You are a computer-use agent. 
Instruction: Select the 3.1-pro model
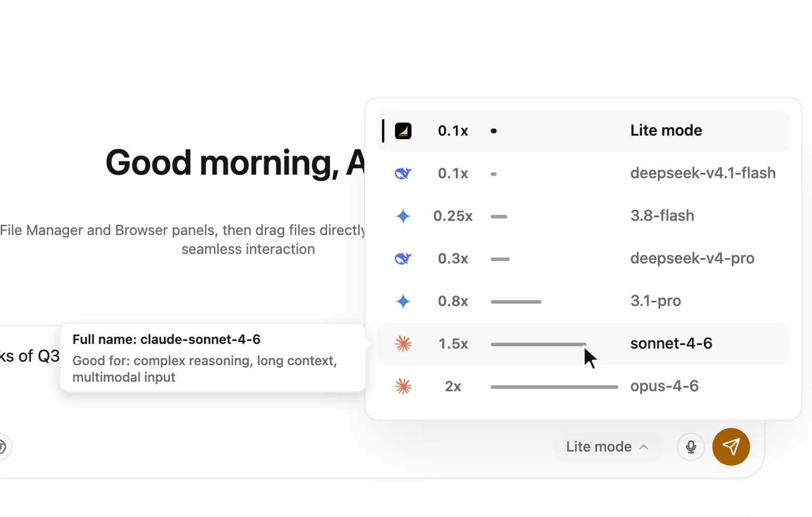point(583,302)
